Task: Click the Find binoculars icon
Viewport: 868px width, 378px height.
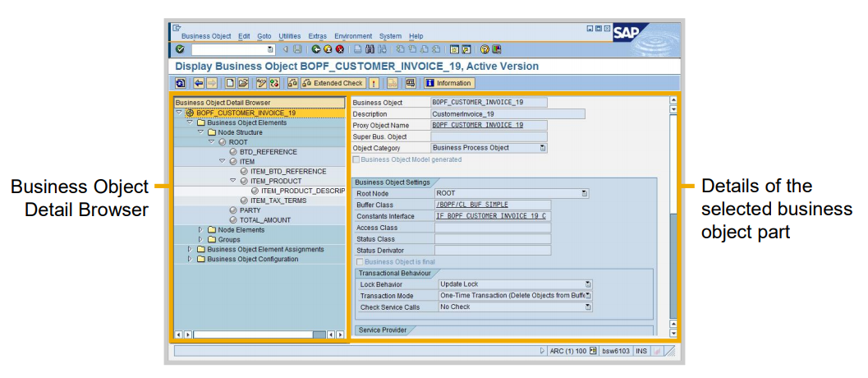Action: point(370,49)
